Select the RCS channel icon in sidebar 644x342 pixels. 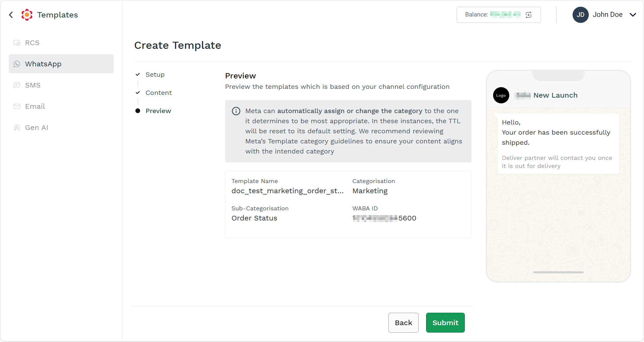tap(17, 43)
